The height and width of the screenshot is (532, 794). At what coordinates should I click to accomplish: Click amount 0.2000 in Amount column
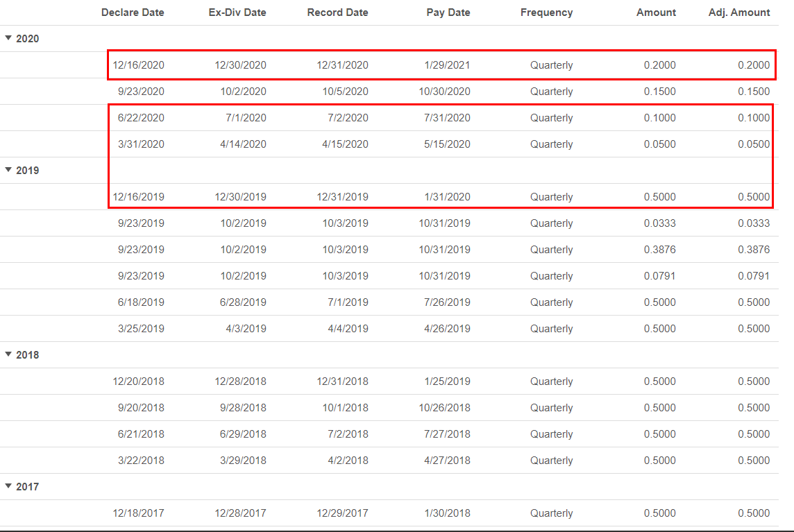pos(660,65)
